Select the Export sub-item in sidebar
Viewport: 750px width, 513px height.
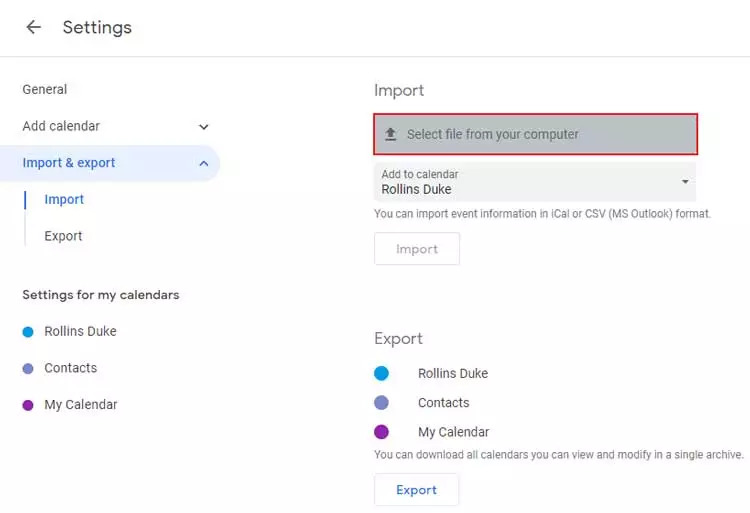point(63,236)
